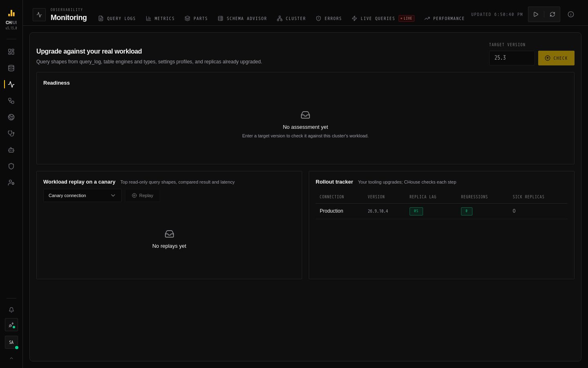Screen dimensions: 588x368
Task: Open the robot assistant icon in sidebar
Action: point(11,150)
